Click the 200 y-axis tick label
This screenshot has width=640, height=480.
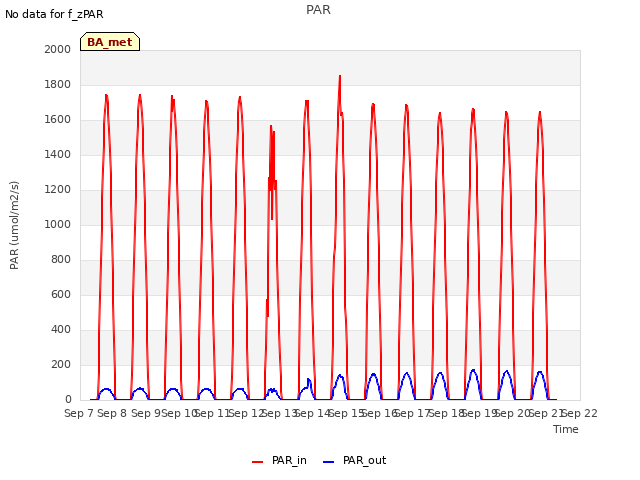61,364
